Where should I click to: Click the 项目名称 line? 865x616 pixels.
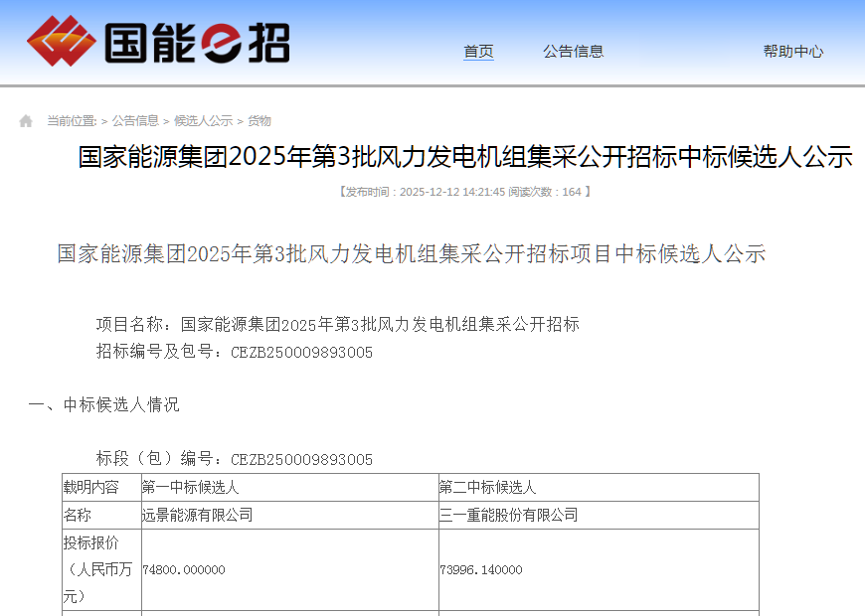(338, 324)
